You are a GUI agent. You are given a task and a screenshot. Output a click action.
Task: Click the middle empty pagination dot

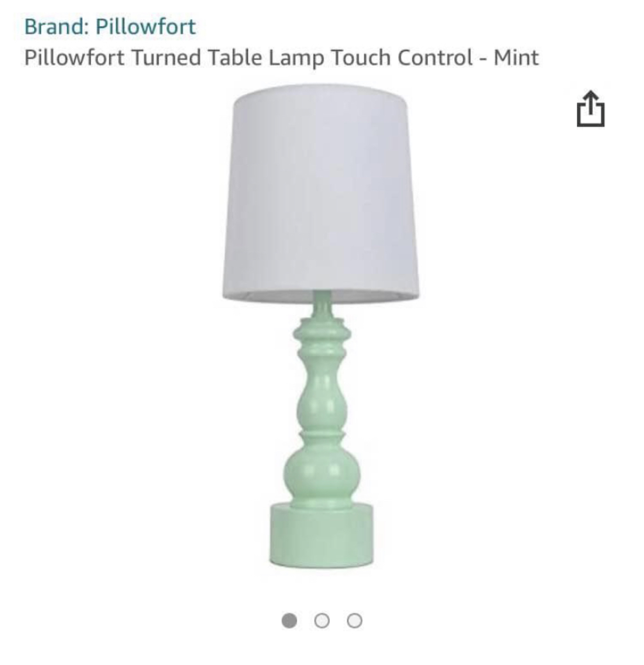click(322, 621)
